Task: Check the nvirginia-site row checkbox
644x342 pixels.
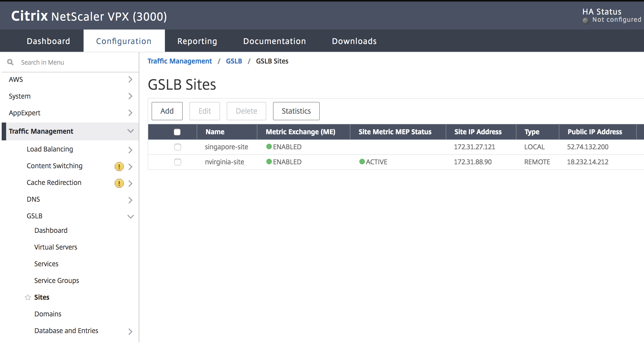Action: (x=177, y=162)
